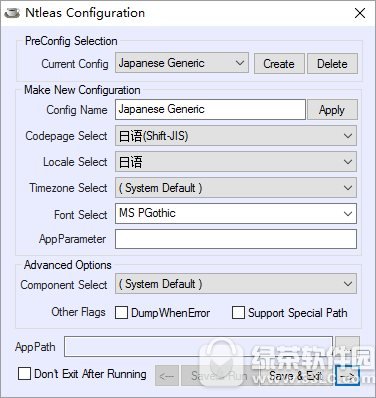Expand the Timezone Select dropdown
376x398 pixels.
[x=236, y=188]
